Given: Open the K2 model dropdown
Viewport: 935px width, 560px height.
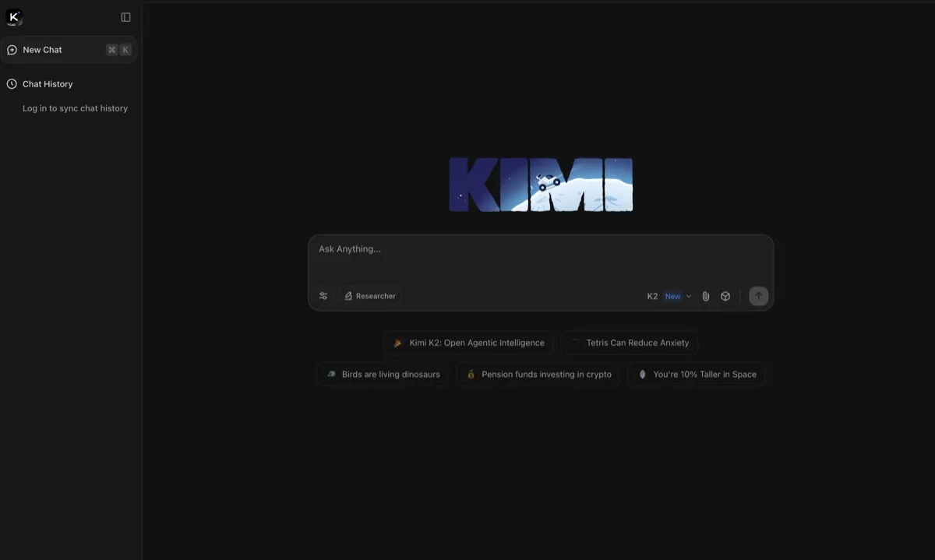Looking at the screenshot, I should [669, 296].
